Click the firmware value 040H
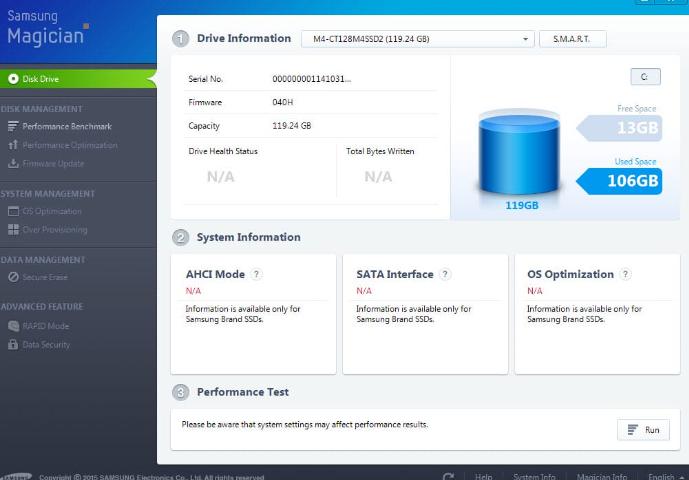Viewport: 689px width, 480px height. click(283, 102)
